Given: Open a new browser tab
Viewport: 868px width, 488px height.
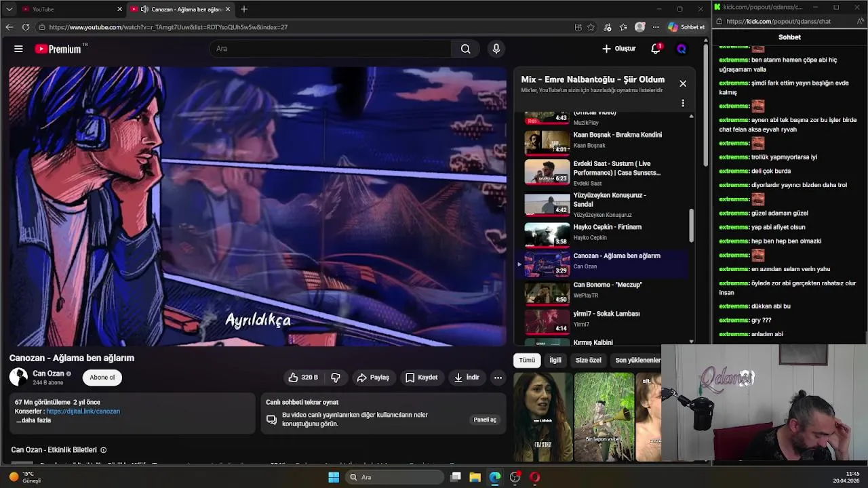Looking at the screenshot, I should tap(244, 9).
